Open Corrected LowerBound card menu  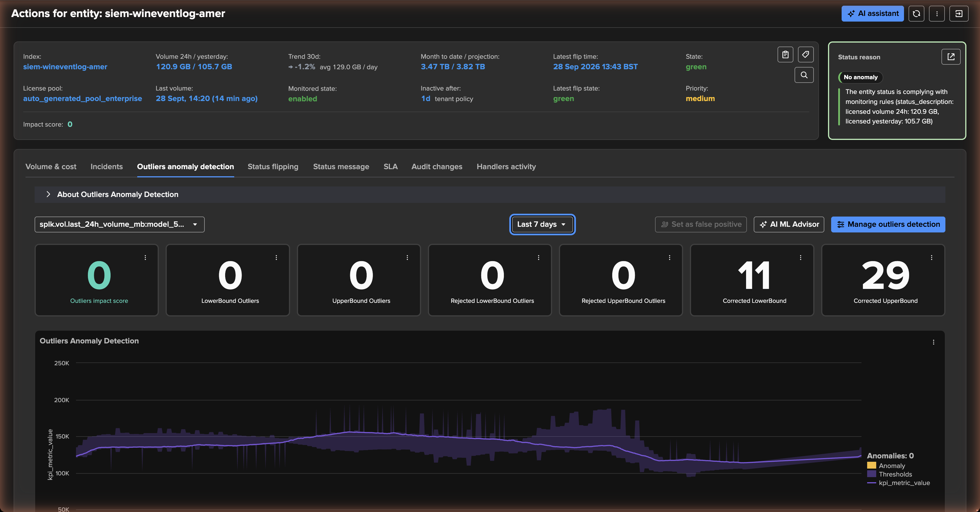(801, 257)
